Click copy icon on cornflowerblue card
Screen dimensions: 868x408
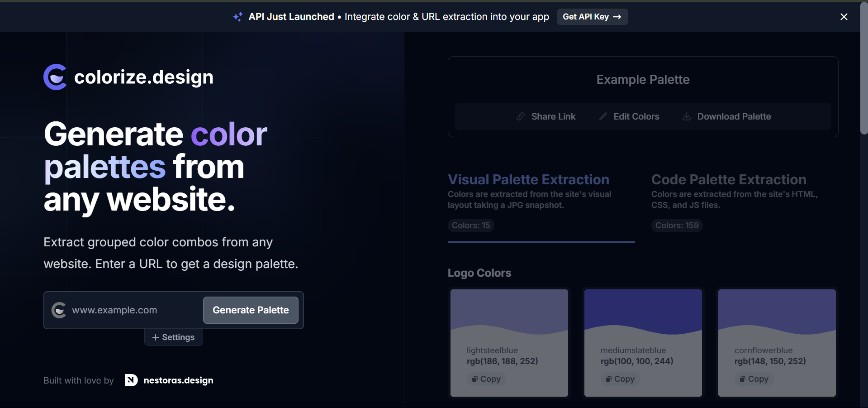[742, 379]
